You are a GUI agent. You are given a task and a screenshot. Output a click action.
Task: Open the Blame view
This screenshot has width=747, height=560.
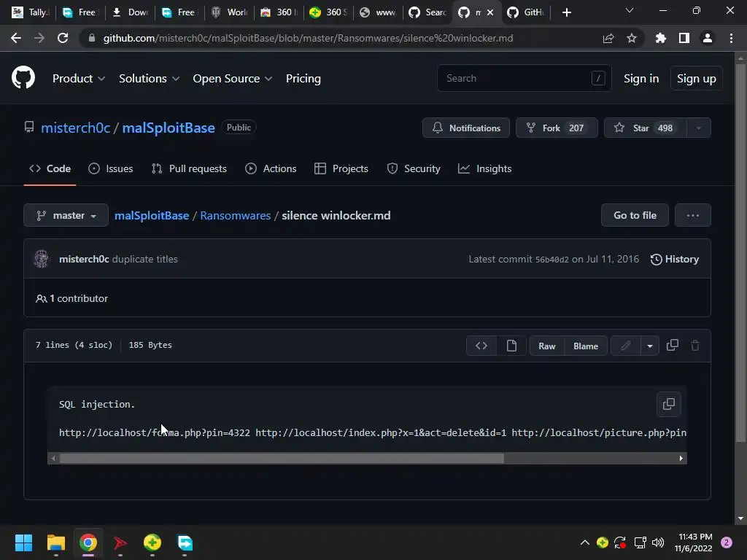[586, 346]
